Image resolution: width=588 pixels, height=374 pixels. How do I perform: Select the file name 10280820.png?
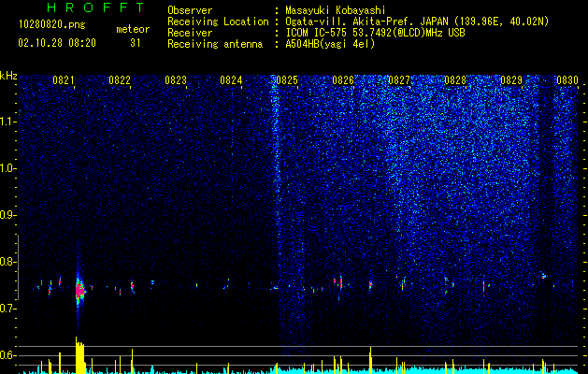pyautogui.click(x=52, y=25)
